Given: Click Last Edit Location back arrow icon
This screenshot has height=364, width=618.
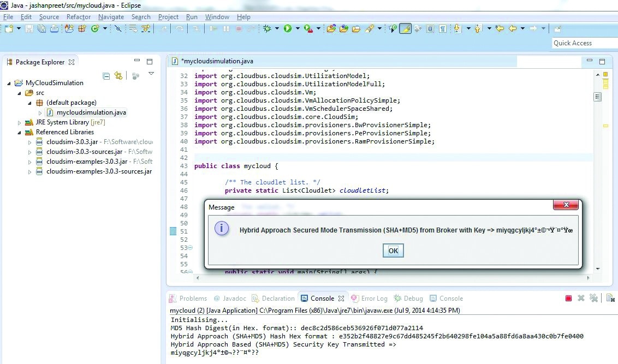Looking at the screenshot, I should coord(499,28).
